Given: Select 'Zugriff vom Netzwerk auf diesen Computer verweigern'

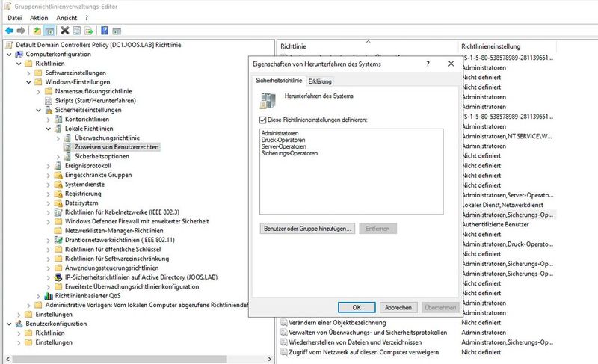Looking at the screenshot, I should point(363,352).
